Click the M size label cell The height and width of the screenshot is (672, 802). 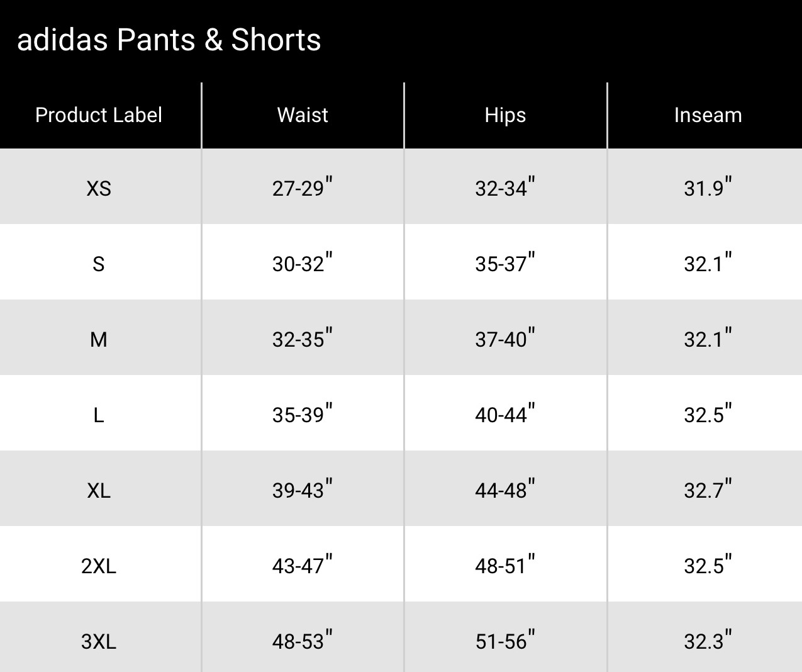(x=99, y=339)
